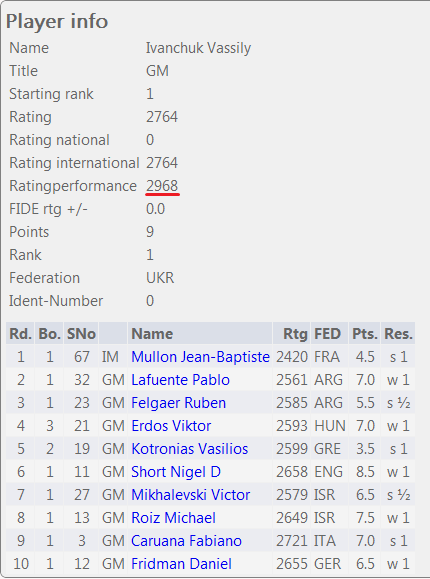Click the Rtg column header

click(x=295, y=334)
